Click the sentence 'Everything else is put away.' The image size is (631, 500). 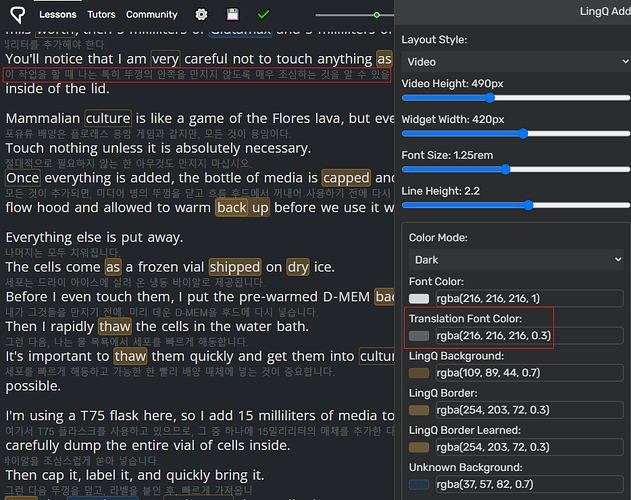coord(94,238)
